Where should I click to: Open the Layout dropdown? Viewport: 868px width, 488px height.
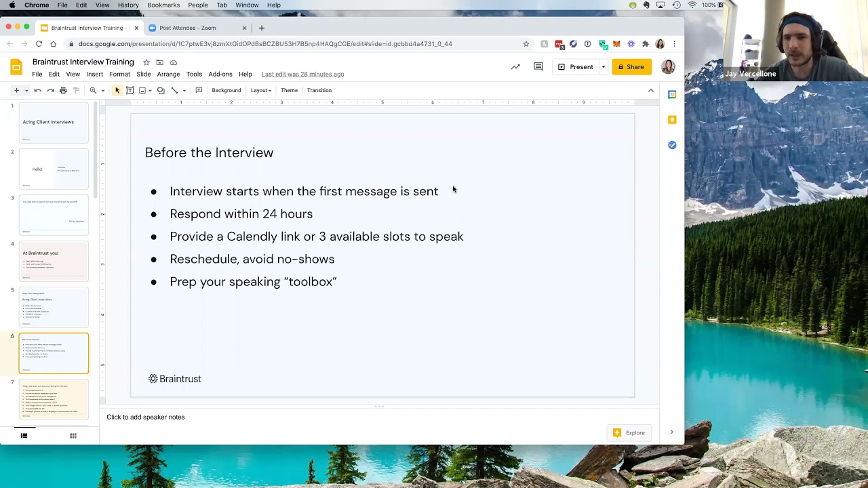point(261,90)
